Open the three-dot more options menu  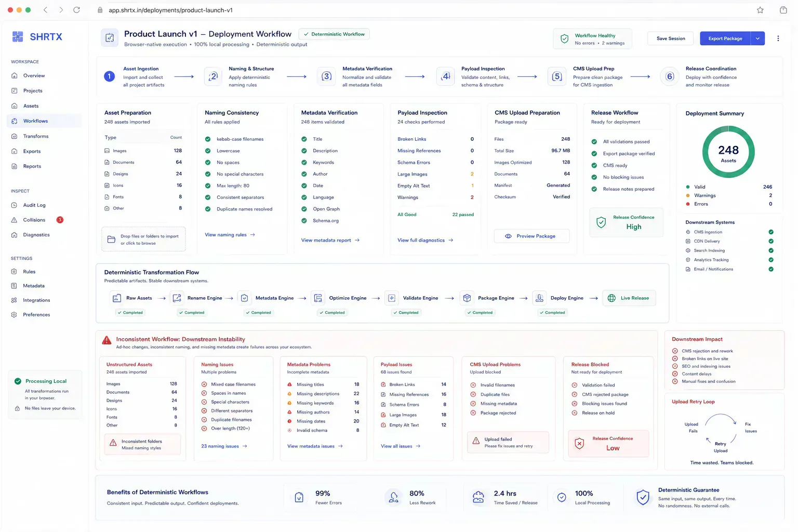tap(778, 38)
